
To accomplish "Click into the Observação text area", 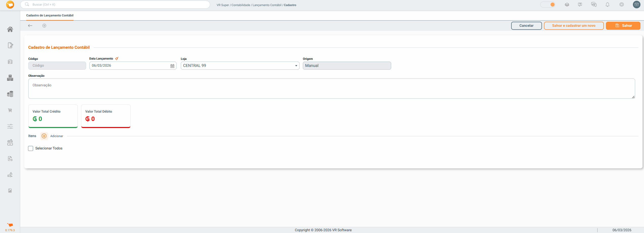I will tap(331, 89).
